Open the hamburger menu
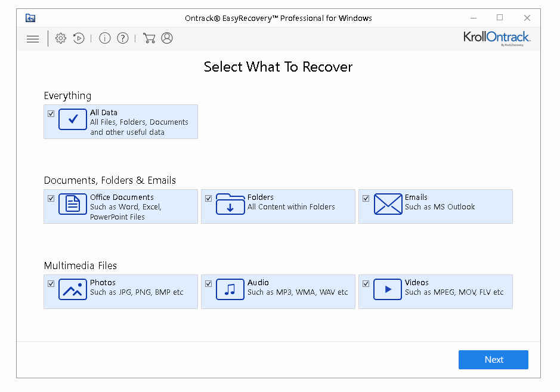560x392 pixels. coord(33,38)
